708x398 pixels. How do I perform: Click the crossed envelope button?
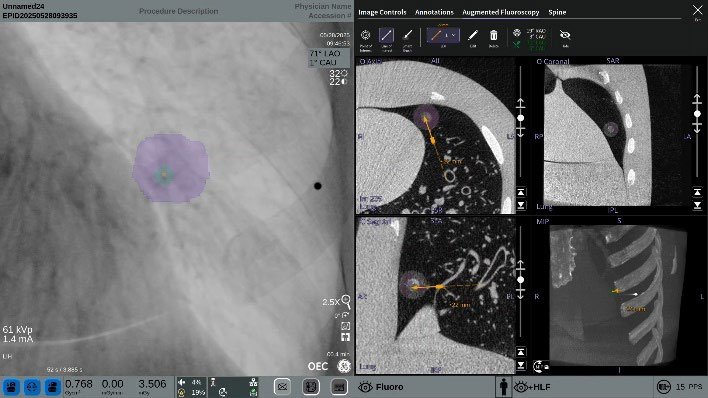coord(282,387)
